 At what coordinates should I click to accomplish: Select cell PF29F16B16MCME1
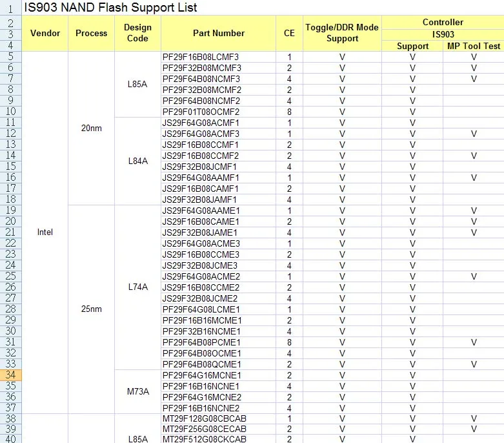tap(218, 320)
